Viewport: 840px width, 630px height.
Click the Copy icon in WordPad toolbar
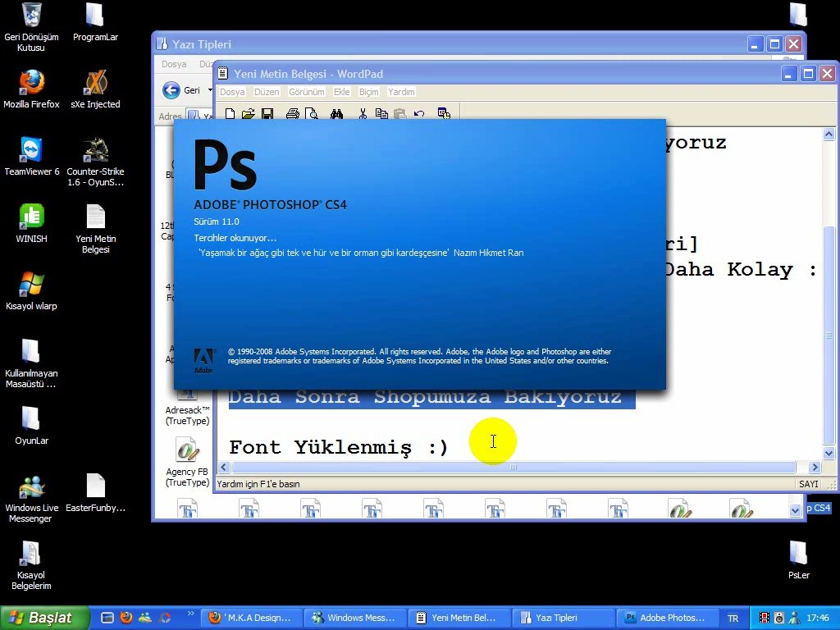pos(381,113)
